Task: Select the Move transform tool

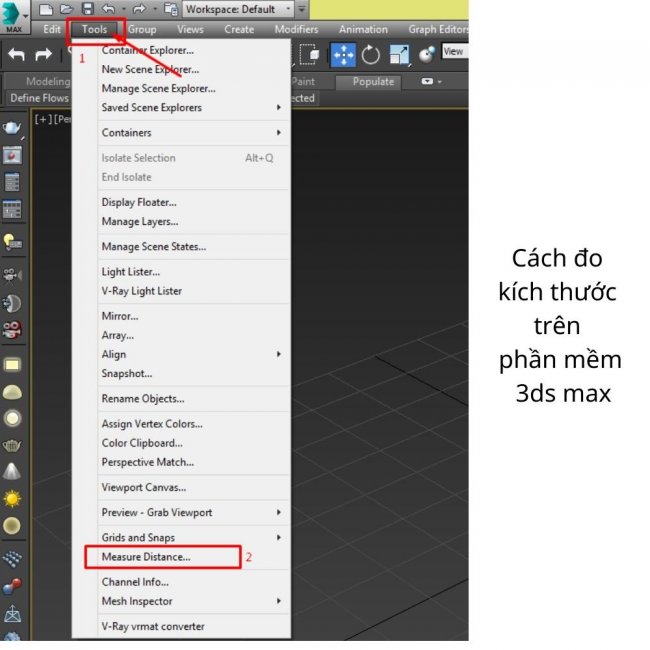Action: click(343, 55)
